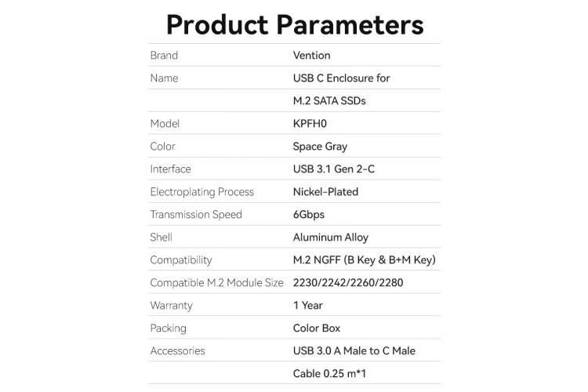Click the M.2 NGFF compatibility value
This screenshot has height=392, width=588.
click(364, 260)
